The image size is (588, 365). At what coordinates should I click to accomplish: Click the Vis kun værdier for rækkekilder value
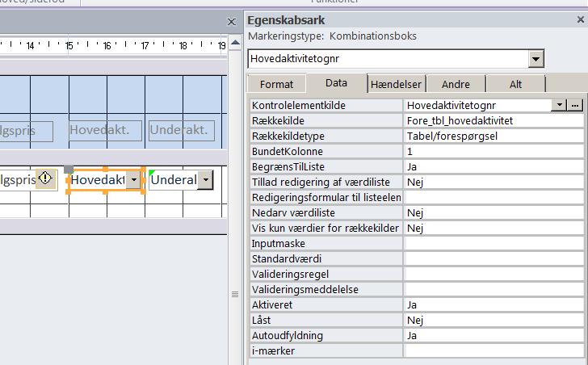(x=493, y=229)
